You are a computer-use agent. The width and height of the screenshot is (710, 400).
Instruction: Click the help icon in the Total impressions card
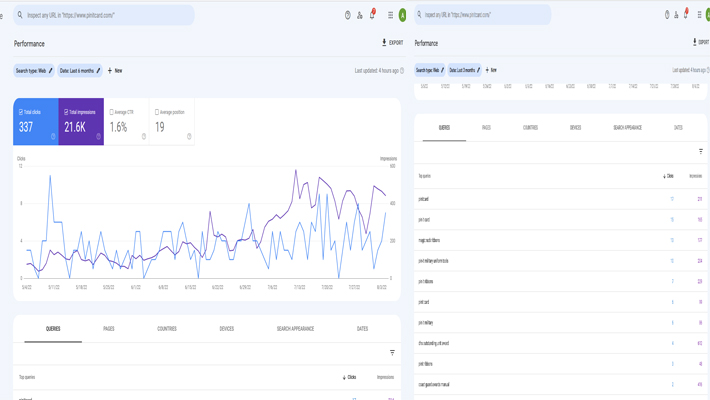click(98, 136)
